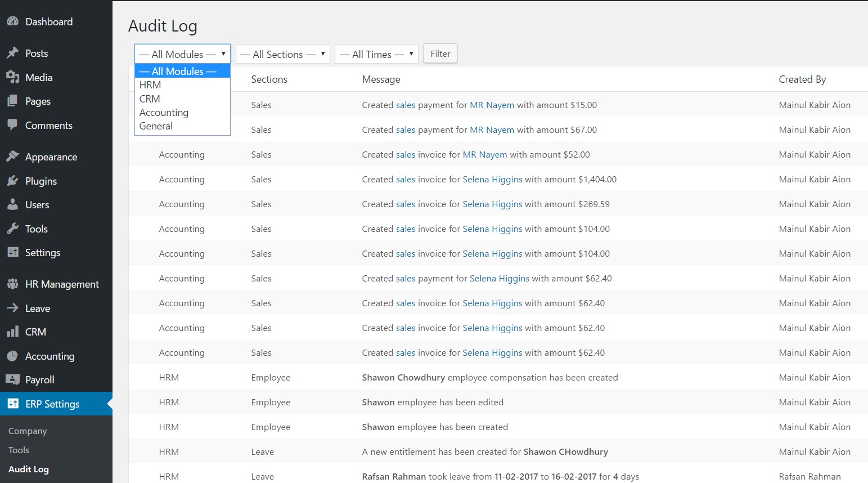Click Mainul Kabir Aion in the $1,404.00 row

pos(815,179)
